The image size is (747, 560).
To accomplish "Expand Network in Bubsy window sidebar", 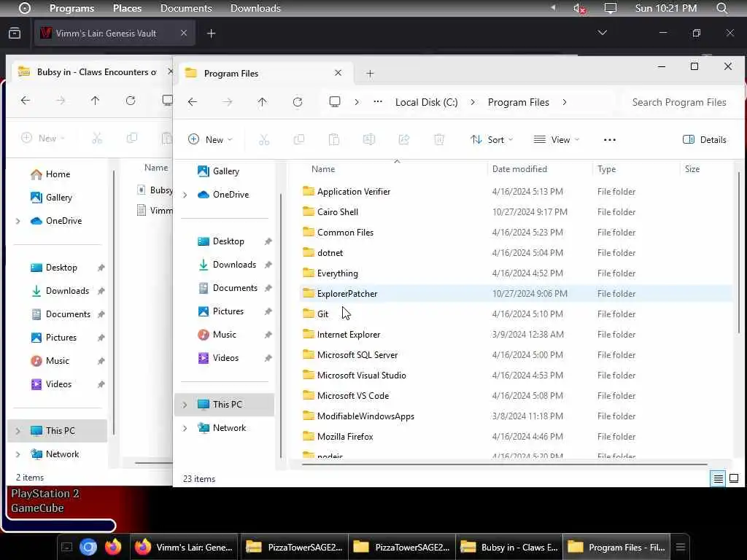I will [x=18, y=454].
